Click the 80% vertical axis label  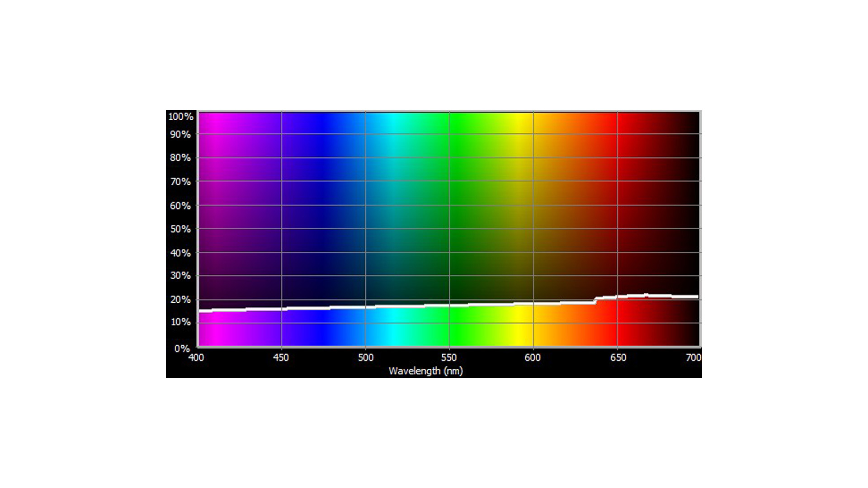(180, 158)
